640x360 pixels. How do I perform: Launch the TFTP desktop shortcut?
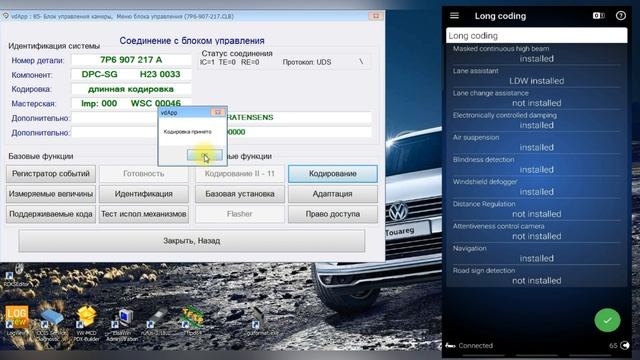(x=192, y=321)
